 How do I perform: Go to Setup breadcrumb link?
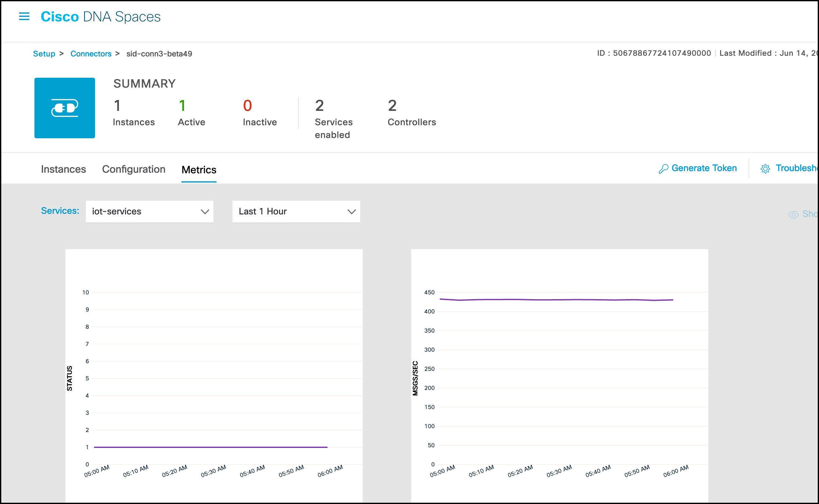tap(44, 54)
